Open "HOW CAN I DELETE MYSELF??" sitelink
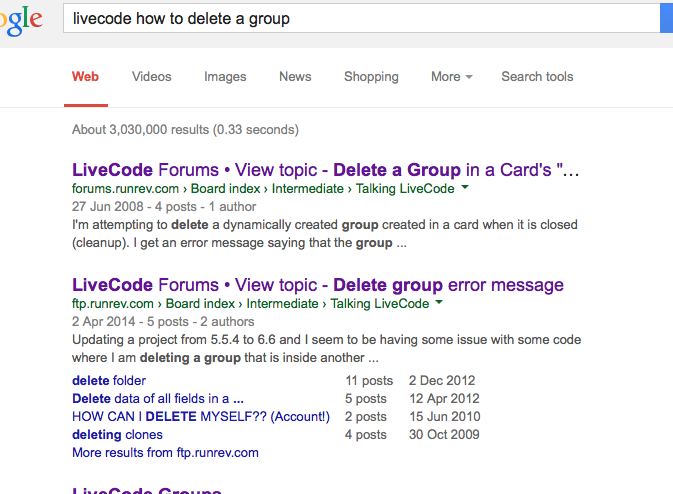The height and width of the screenshot is (494, 673). (201, 417)
